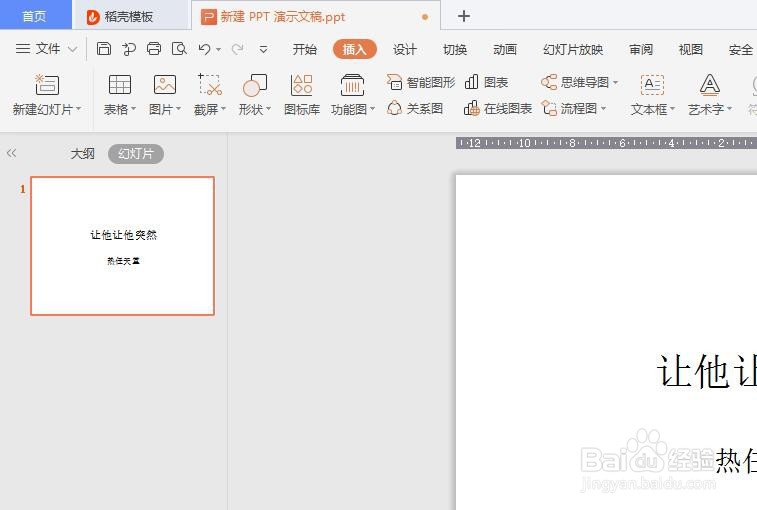This screenshot has width=757, height=510.
Task: Click the 功能图 icon
Action: [352, 85]
